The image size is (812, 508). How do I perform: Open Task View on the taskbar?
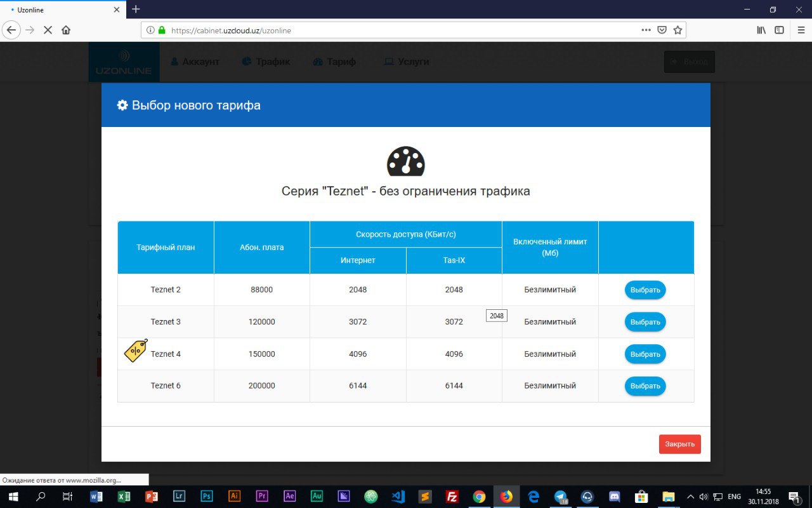tap(68, 497)
